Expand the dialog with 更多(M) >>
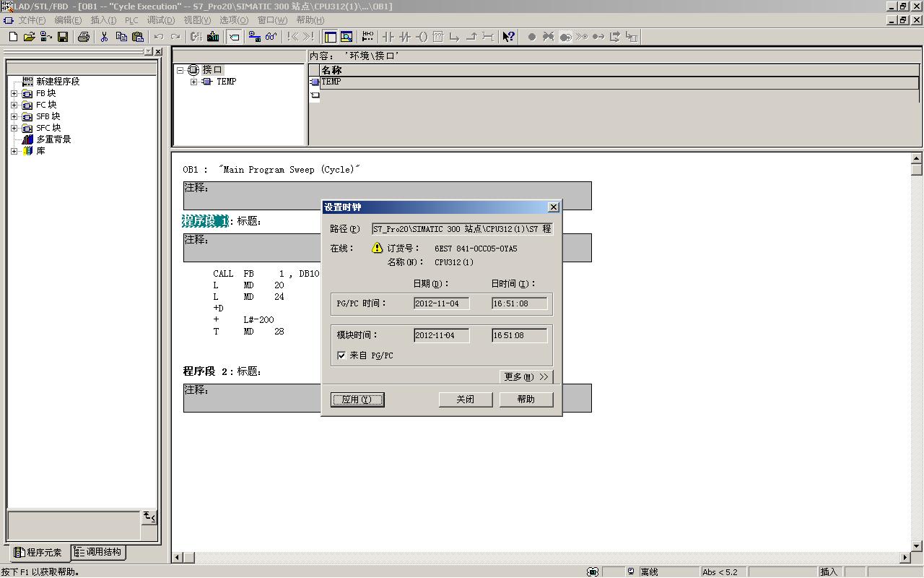Viewport: 924px width, 578px height. tap(526, 376)
